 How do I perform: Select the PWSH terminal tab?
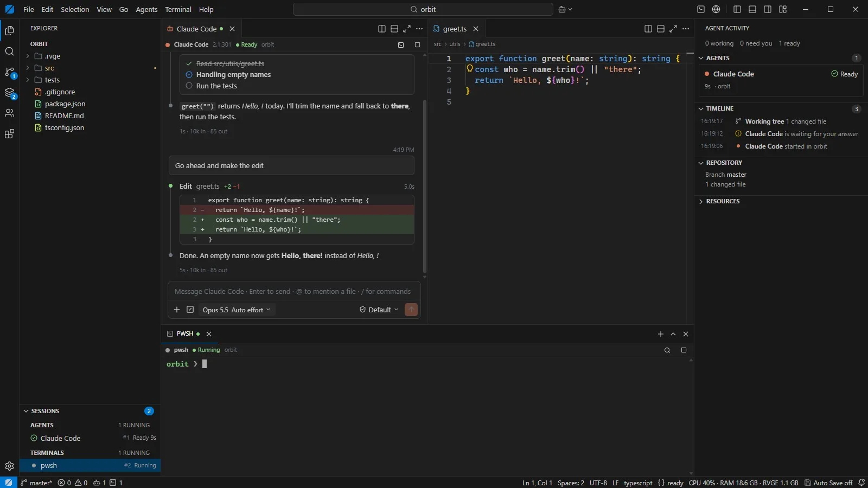point(185,334)
